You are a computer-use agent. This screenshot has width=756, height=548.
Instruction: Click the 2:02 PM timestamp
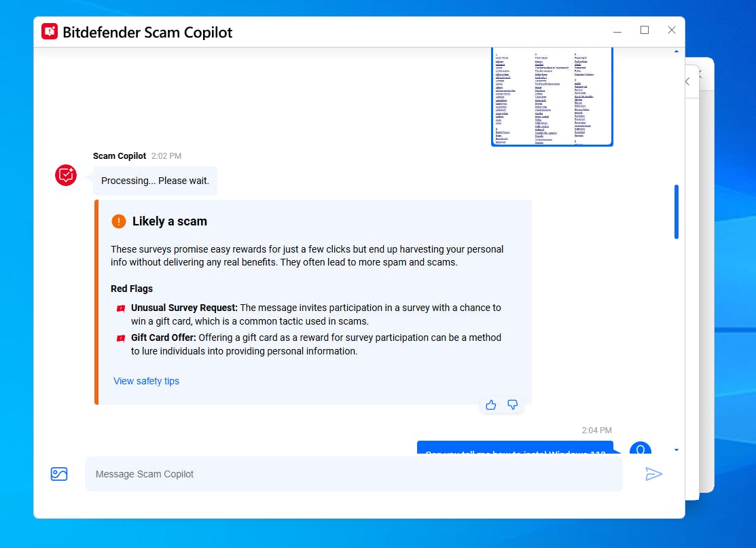(x=166, y=156)
